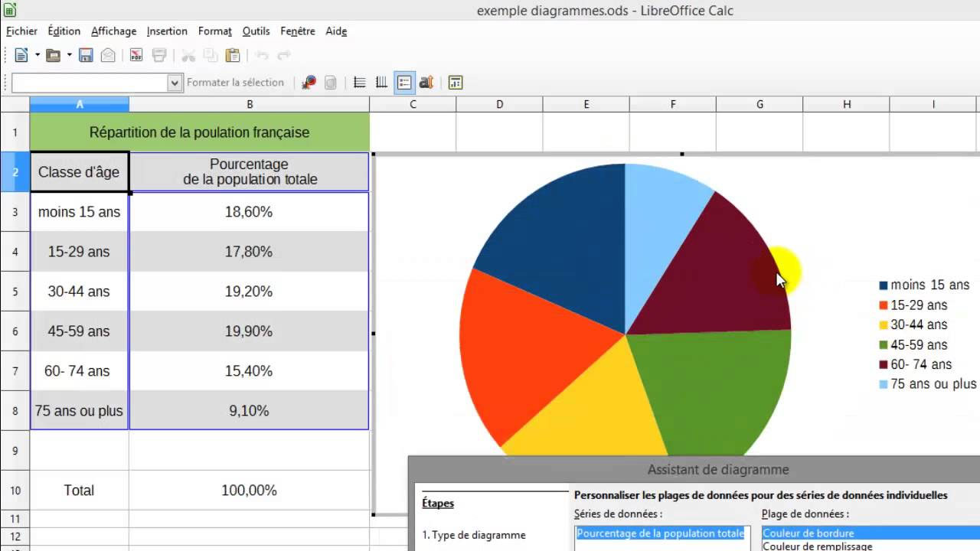Click cell '15-29 ans' in the table
This screenshot has height=551, width=980.
[79, 252]
